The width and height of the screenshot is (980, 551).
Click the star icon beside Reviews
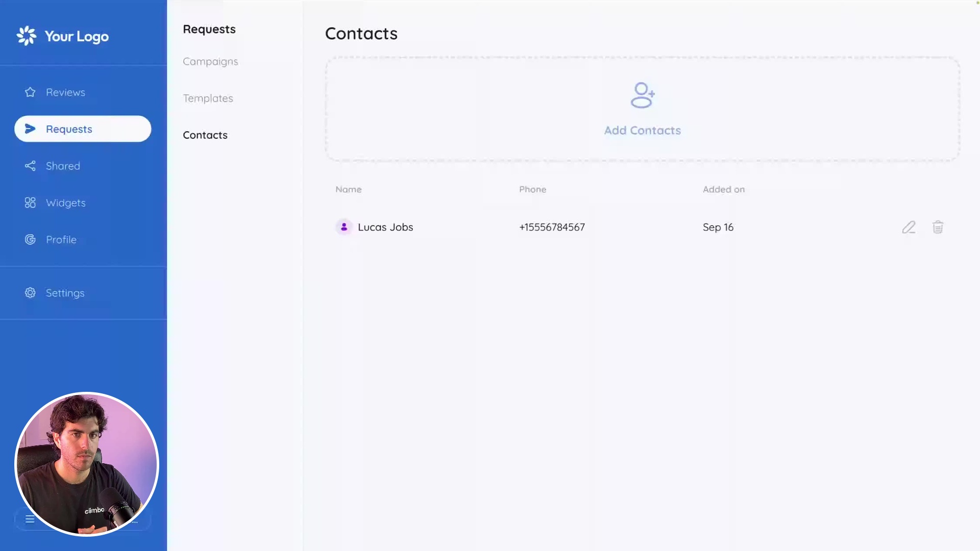[x=30, y=92]
